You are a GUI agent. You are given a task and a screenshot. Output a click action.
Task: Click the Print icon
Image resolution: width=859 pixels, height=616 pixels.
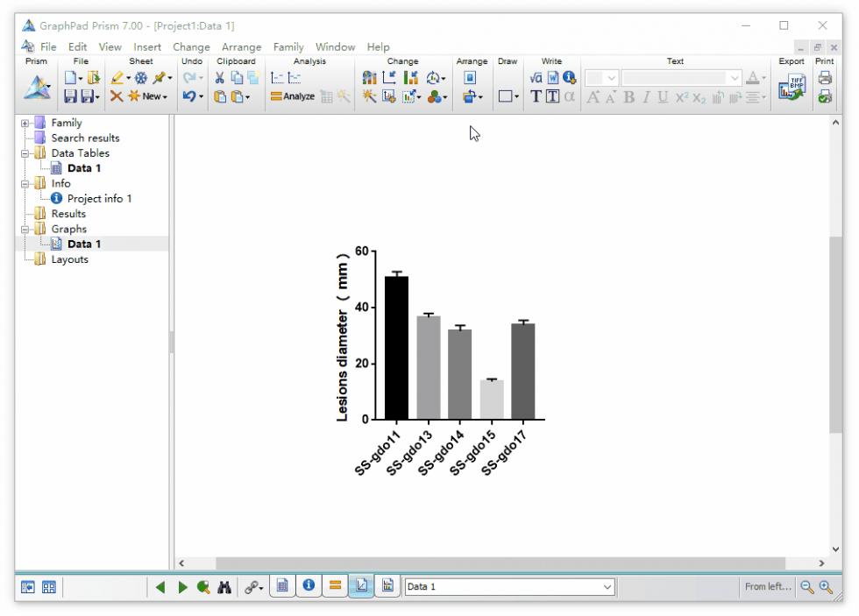click(x=825, y=78)
